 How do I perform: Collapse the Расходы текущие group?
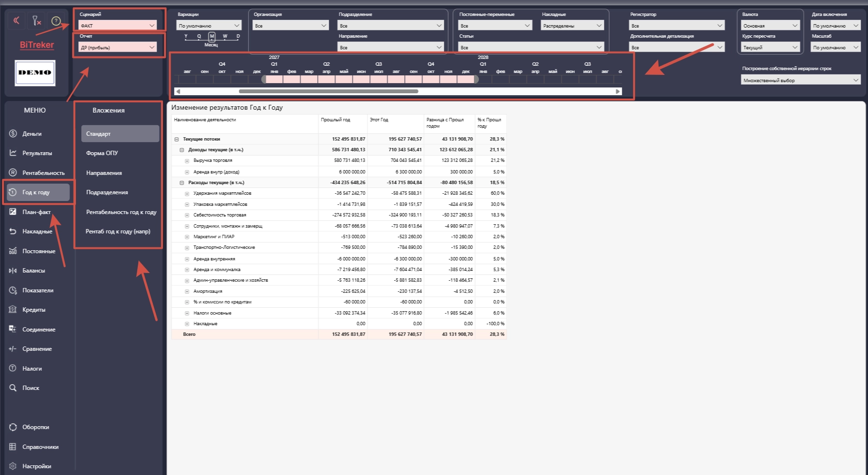(182, 183)
